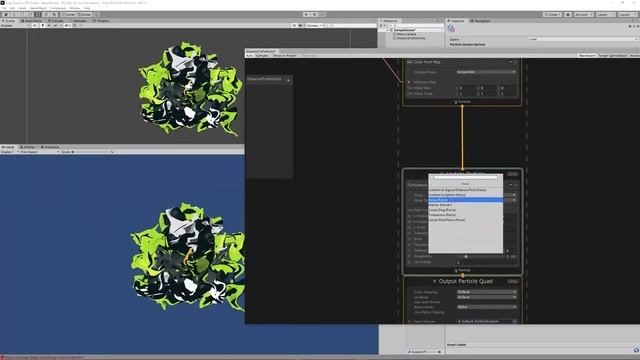The height and width of the screenshot is (360, 640).
Task: Collapse the SampleScene tree row
Action: pos(388,30)
